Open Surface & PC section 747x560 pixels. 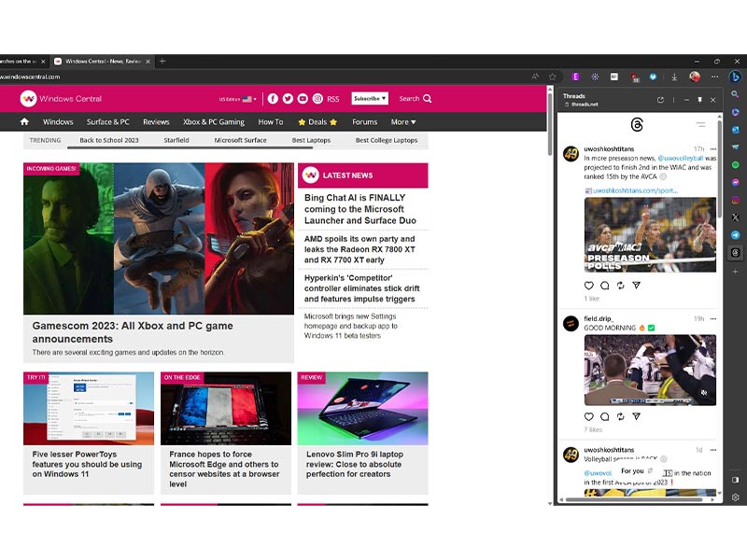(108, 122)
